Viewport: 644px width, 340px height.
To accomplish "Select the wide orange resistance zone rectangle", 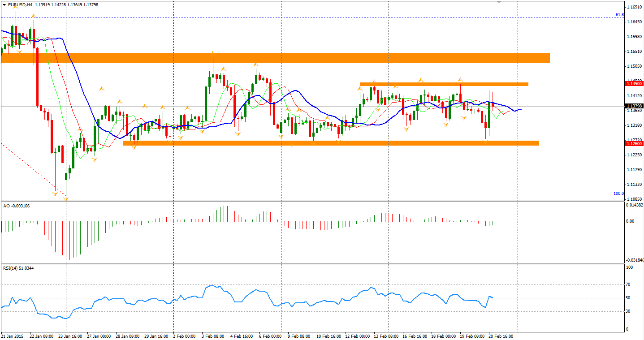I will click(x=276, y=57).
